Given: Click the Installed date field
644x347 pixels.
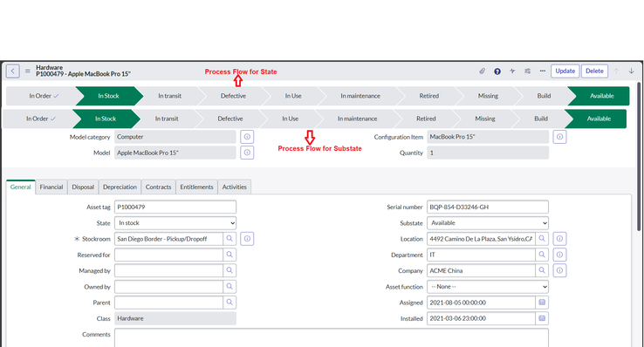Looking at the screenshot, I should [x=481, y=318].
